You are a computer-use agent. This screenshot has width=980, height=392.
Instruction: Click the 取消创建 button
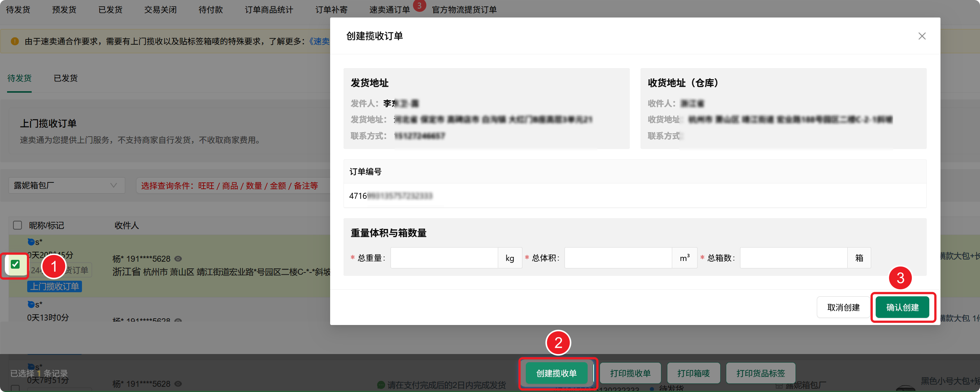pyautogui.click(x=843, y=307)
